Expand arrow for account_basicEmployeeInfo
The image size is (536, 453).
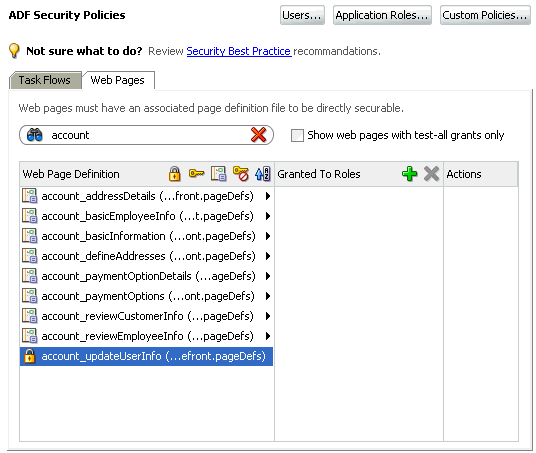click(x=268, y=216)
